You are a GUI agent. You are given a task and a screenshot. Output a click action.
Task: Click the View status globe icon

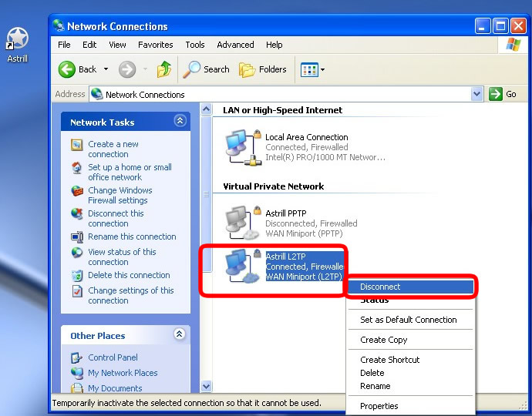(x=77, y=252)
